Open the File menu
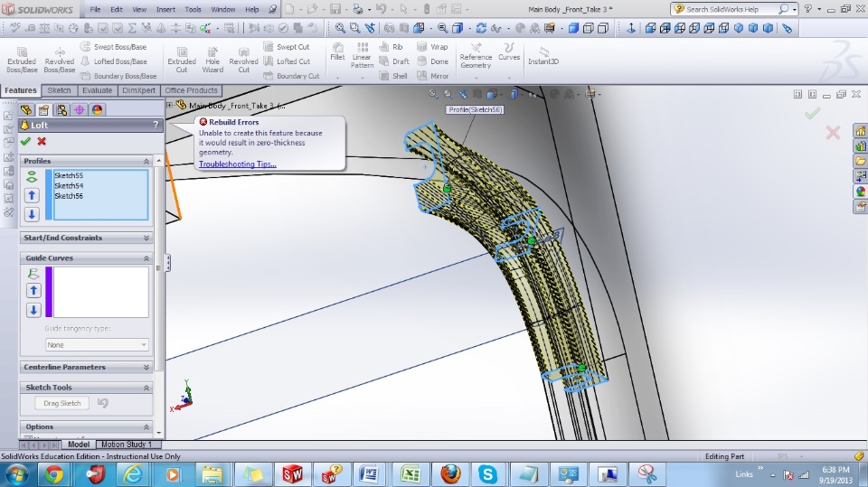 [x=95, y=9]
